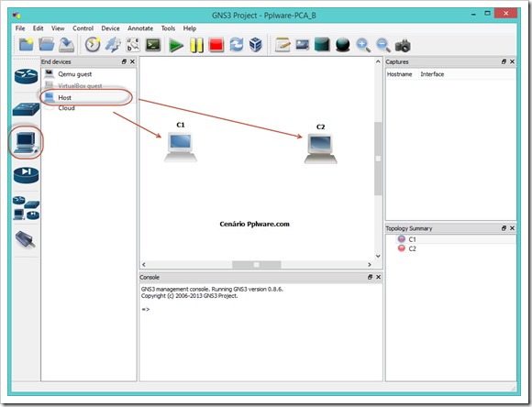Click the New blank project icon
The image size is (532, 407).
pyautogui.click(x=26, y=45)
